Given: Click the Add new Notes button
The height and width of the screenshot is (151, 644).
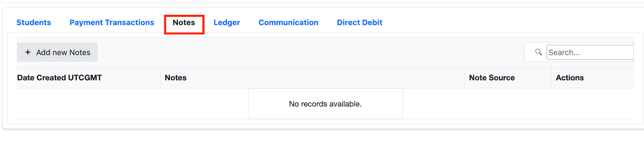Looking at the screenshot, I should pyautogui.click(x=57, y=52).
